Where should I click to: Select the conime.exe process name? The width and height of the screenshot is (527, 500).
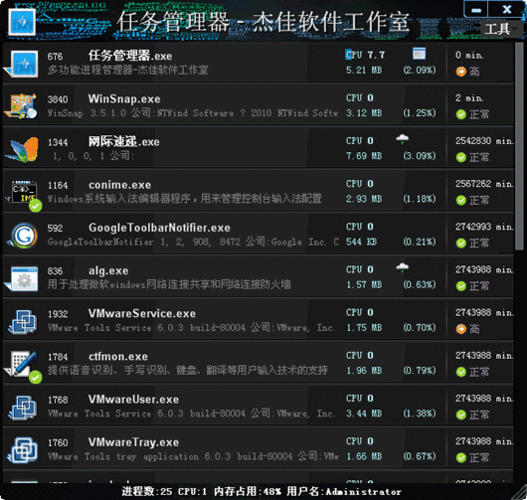coord(120,185)
